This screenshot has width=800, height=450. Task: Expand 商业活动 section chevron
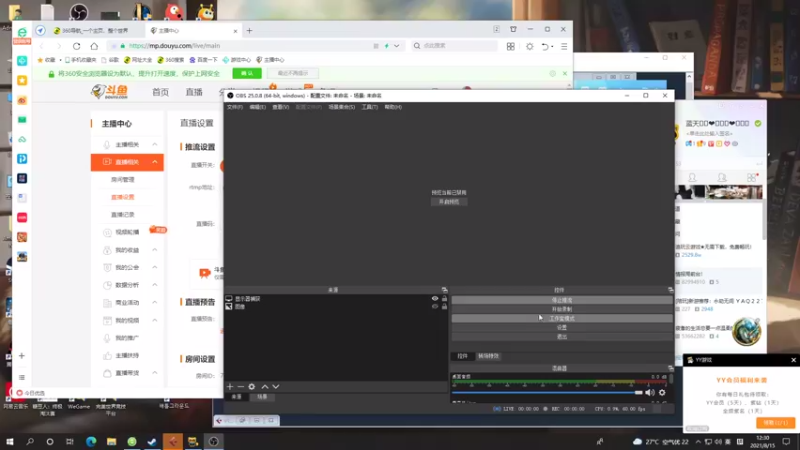click(x=155, y=303)
